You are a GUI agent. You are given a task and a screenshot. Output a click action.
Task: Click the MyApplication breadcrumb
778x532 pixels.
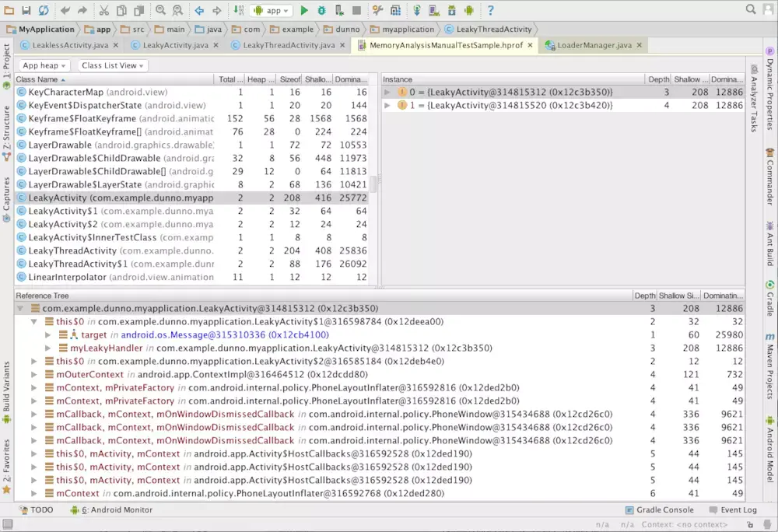coord(40,30)
